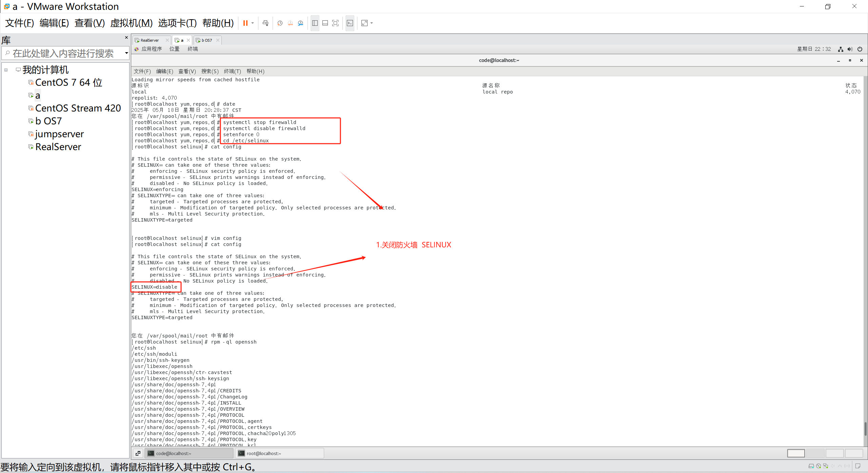The width and height of the screenshot is (868, 473).
Task: Collapse the 我的计算机 tree node
Action: tap(6, 70)
